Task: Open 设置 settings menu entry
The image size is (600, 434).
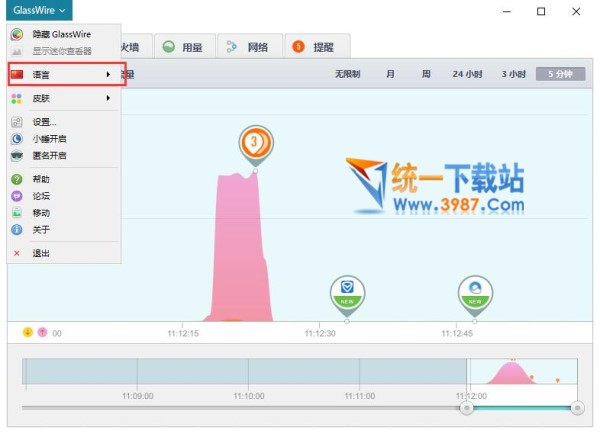Action: [64, 122]
